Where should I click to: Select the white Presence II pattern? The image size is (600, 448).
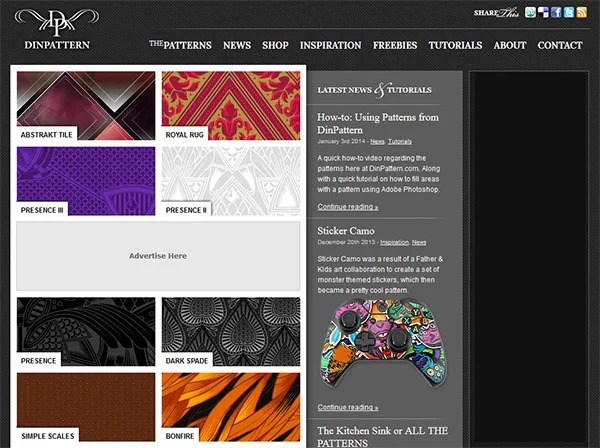[x=231, y=181]
